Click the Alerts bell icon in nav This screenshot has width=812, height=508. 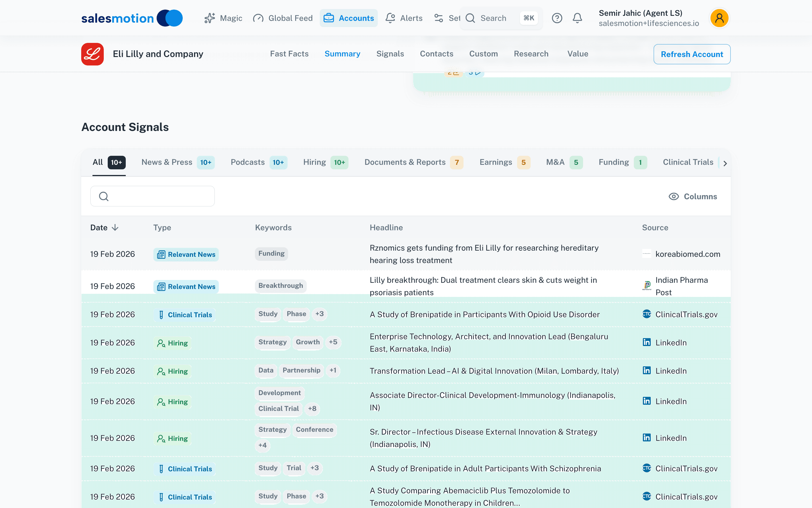tap(390, 18)
